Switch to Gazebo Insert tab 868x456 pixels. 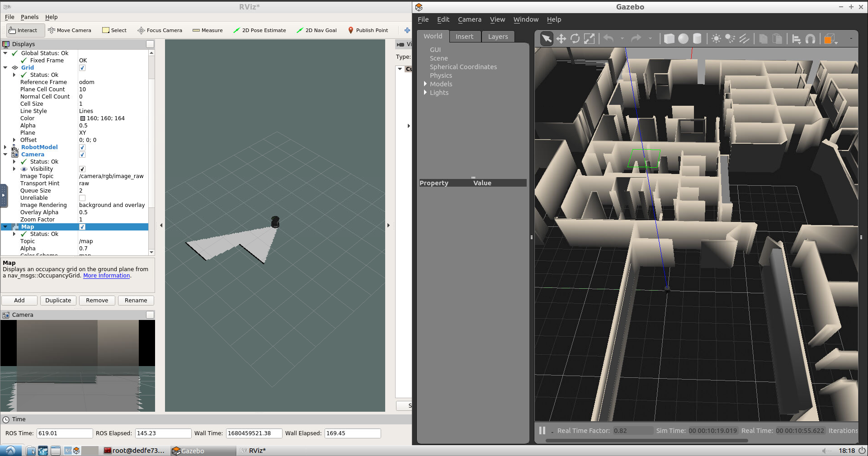(x=464, y=37)
